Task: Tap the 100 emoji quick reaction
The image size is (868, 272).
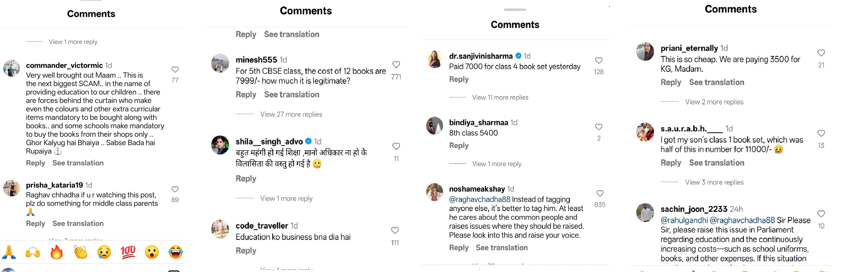Action: [128, 252]
